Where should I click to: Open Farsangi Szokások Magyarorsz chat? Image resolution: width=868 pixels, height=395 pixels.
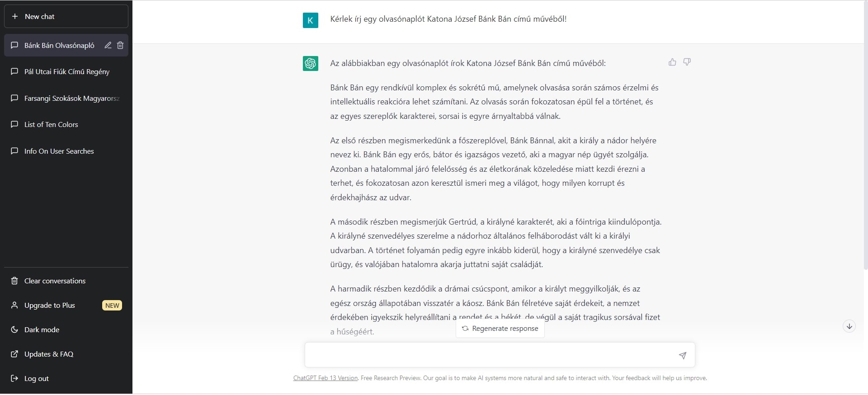(x=66, y=98)
